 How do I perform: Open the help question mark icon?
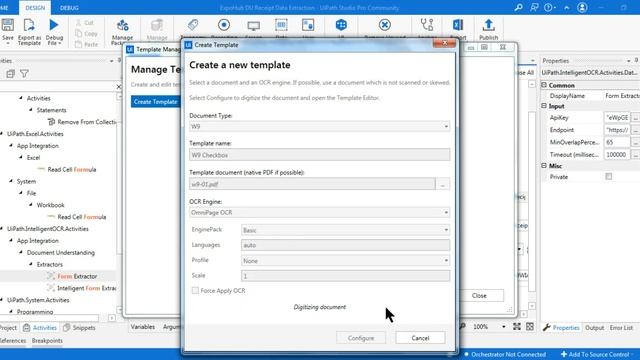(549, 7)
